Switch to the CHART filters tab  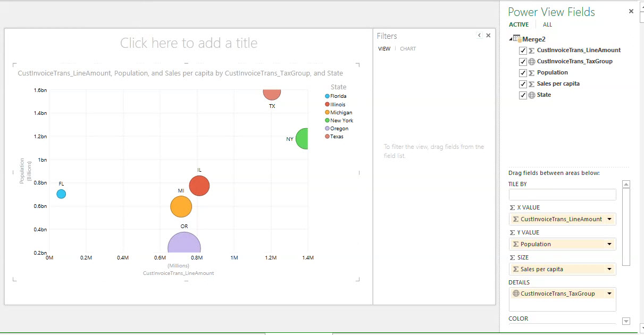tap(408, 49)
